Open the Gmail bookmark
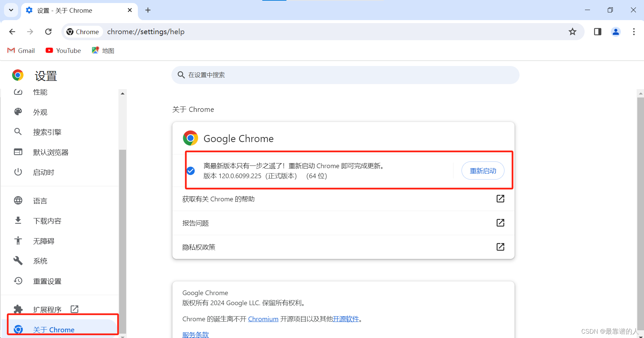Image resolution: width=644 pixels, height=338 pixels. point(21,51)
